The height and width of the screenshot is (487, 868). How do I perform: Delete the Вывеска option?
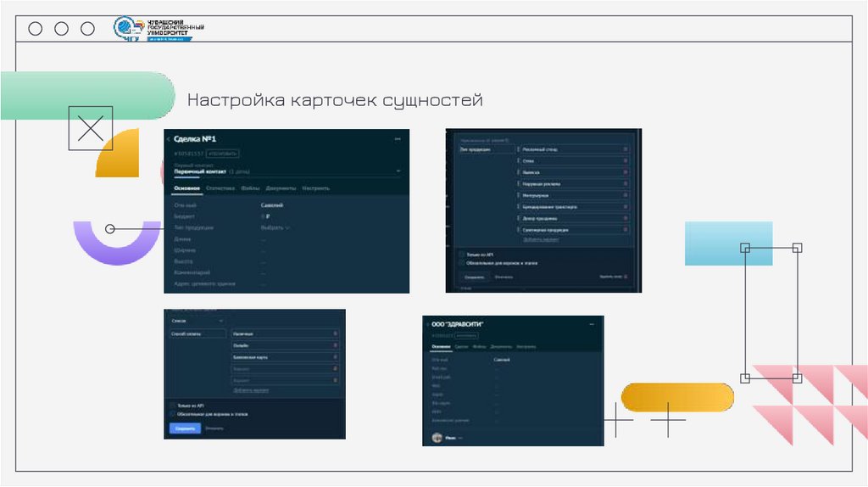coord(626,172)
